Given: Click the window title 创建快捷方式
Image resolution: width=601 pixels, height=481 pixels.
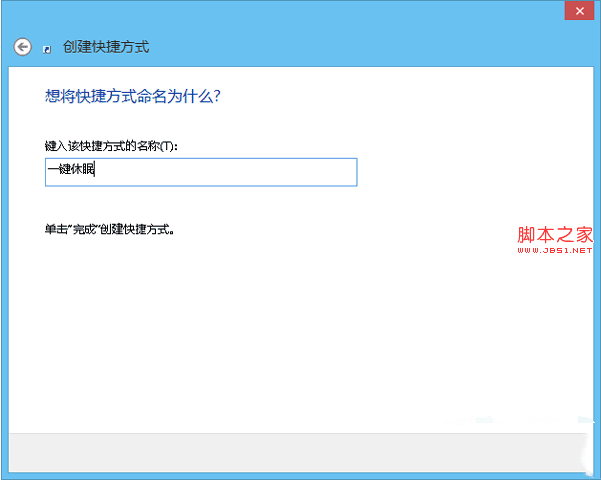Looking at the screenshot, I should click(106, 47).
